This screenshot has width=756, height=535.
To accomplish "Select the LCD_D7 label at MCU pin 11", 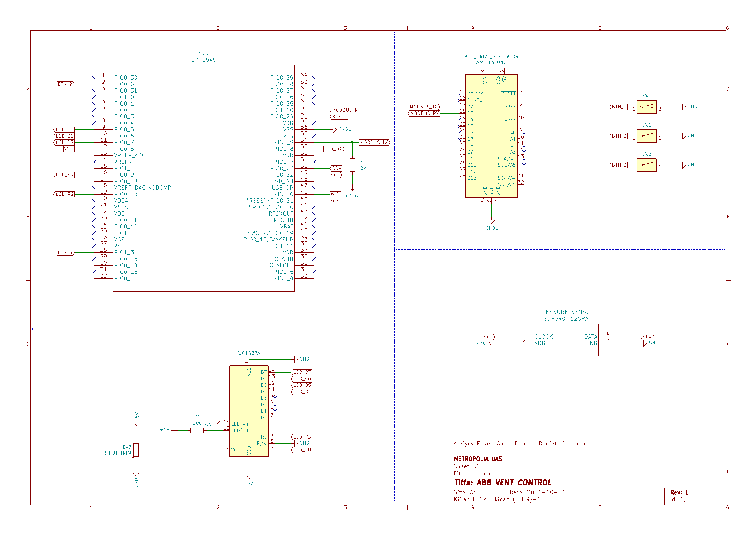I will tap(64, 142).
